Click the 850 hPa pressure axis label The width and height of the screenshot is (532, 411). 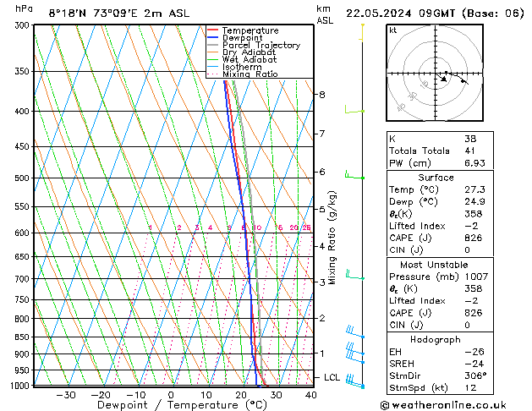(22, 337)
